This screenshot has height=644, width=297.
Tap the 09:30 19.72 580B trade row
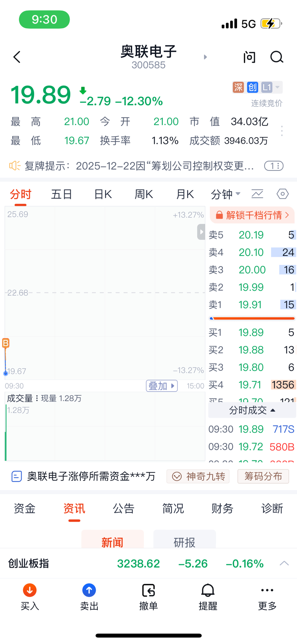point(252,447)
